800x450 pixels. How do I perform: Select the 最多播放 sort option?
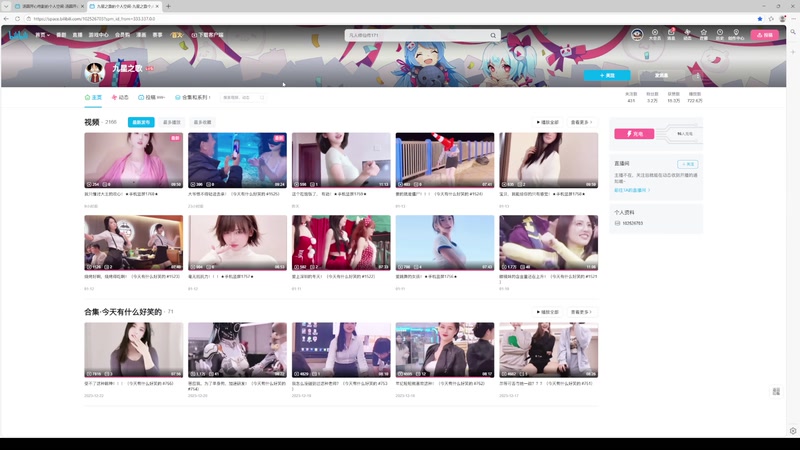point(171,122)
